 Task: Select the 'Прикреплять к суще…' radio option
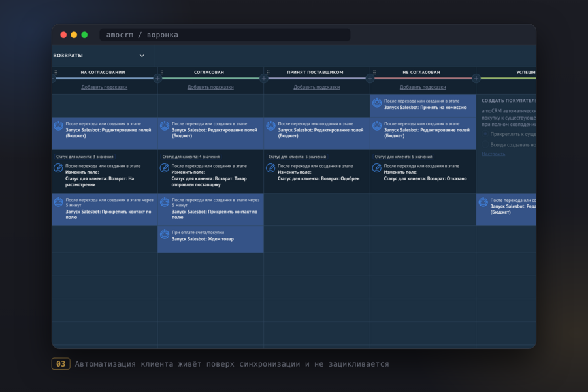[x=485, y=134]
